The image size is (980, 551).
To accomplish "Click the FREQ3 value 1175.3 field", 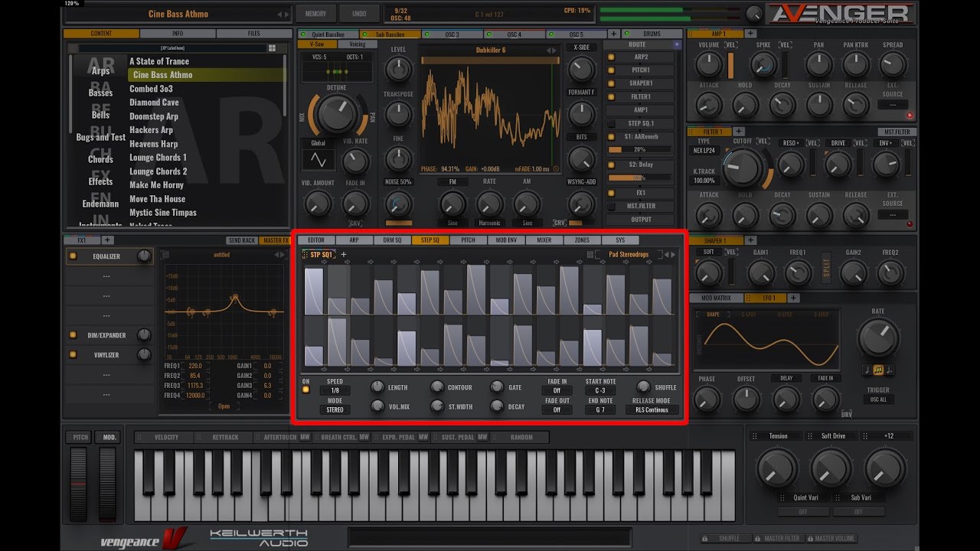I will (x=195, y=386).
